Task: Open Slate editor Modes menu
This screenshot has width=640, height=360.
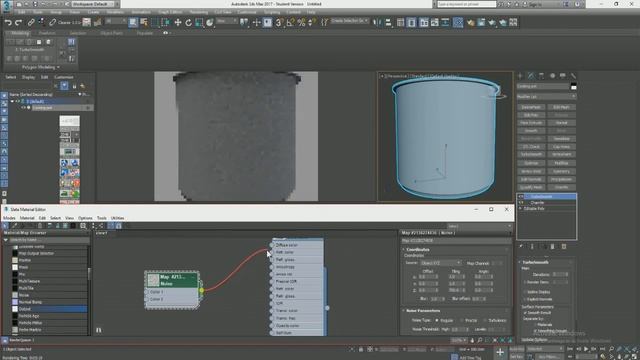Action: click(9, 218)
